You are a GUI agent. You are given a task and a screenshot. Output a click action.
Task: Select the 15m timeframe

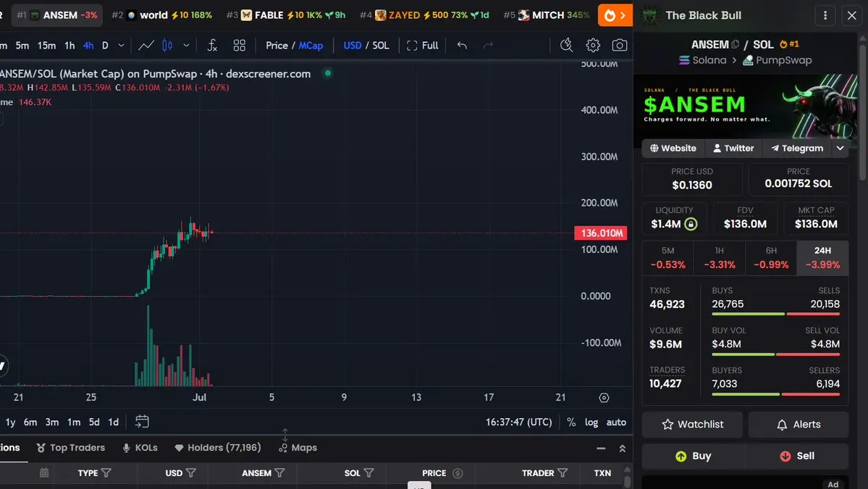click(46, 46)
